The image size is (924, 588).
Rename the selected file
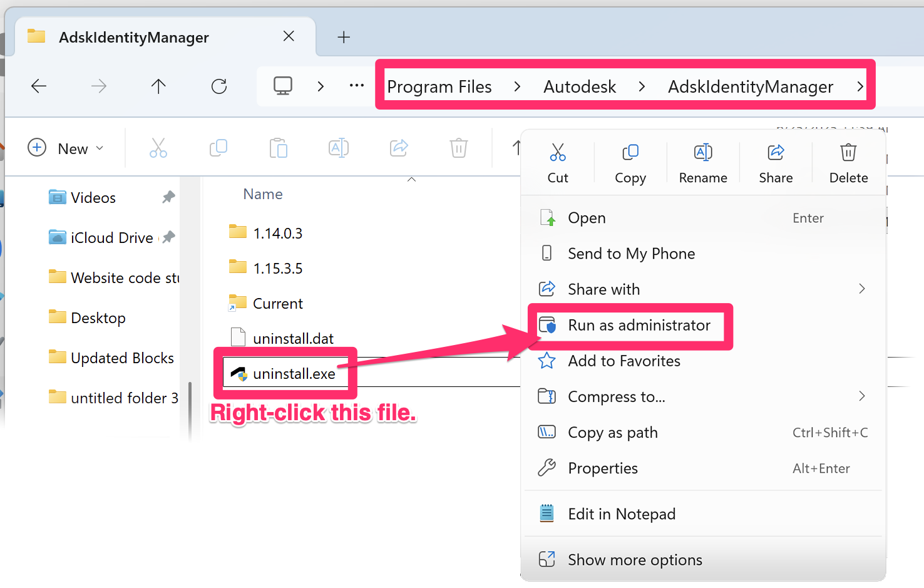[702, 162]
